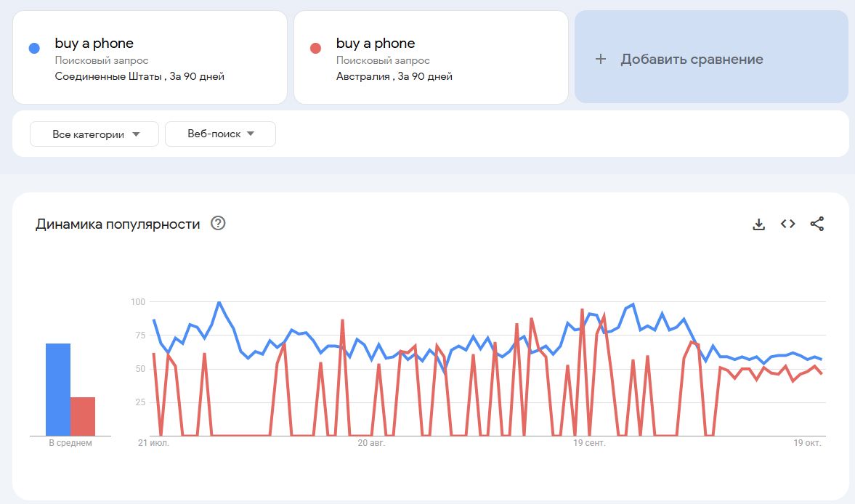This screenshot has width=855, height=504.
Task: Click the blue line's first 100 peak
Action: (219, 302)
